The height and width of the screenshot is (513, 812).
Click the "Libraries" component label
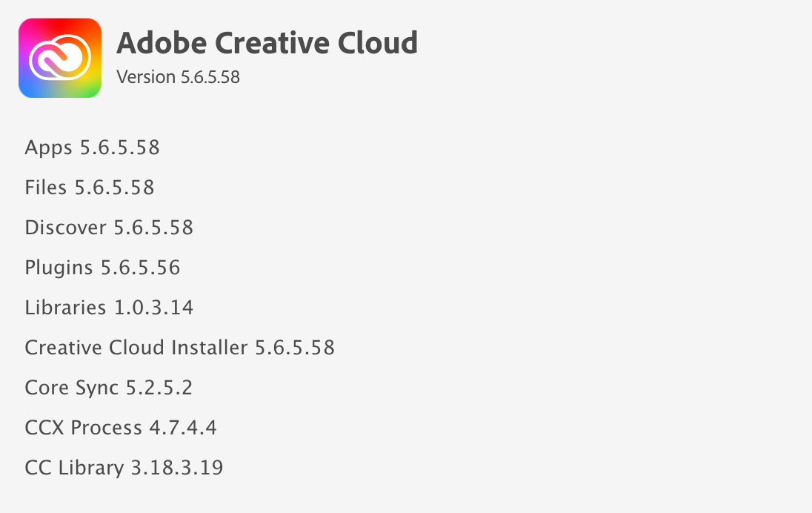[x=65, y=307]
